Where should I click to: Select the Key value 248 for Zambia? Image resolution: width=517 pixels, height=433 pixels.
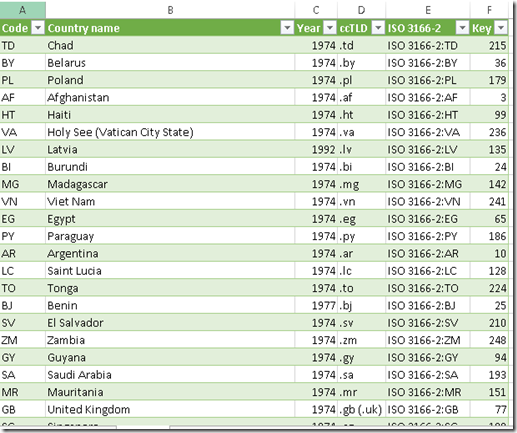click(x=489, y=340)
